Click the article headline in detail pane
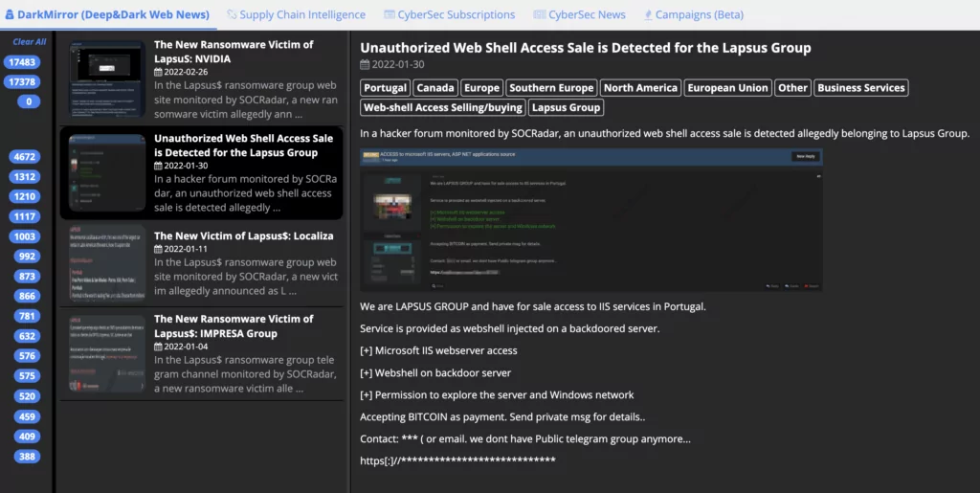This screenshot has height=493, width=980. tap(586, 48)
